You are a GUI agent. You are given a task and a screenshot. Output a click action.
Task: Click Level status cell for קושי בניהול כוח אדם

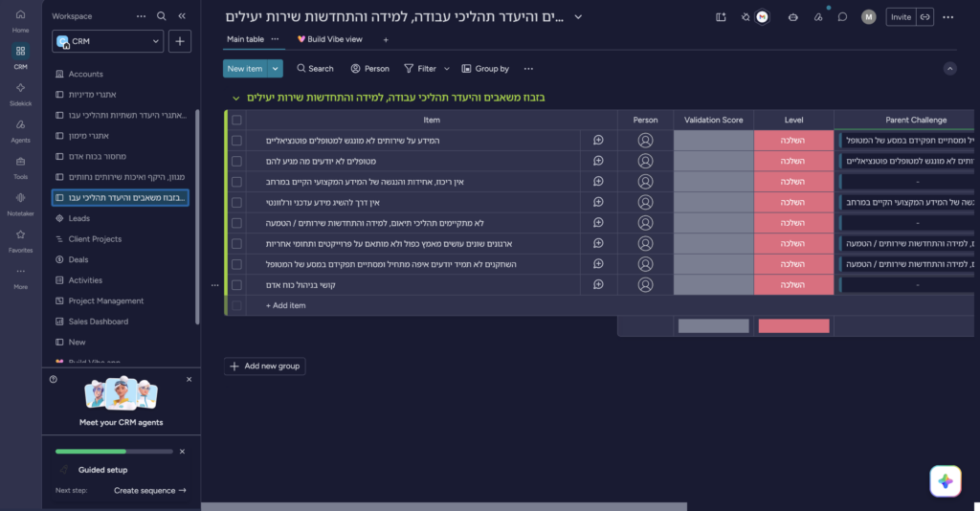(x=793, y=285)
